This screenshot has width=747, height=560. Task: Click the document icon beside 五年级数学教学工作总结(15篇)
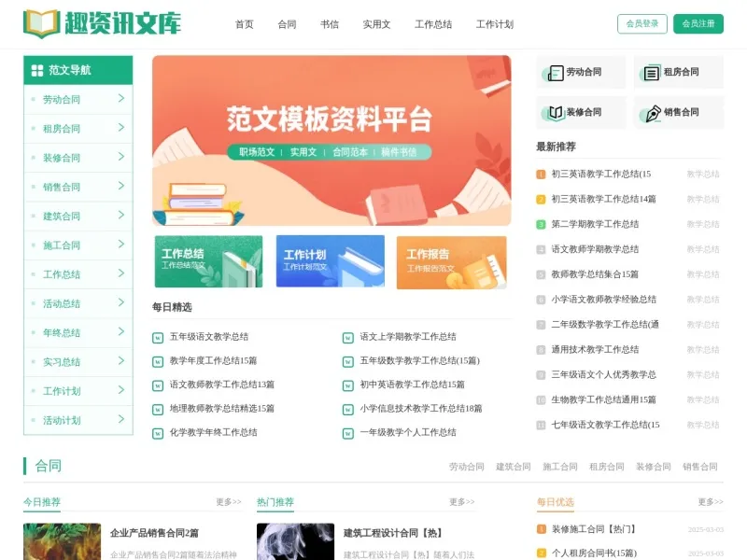pos(348,361)
